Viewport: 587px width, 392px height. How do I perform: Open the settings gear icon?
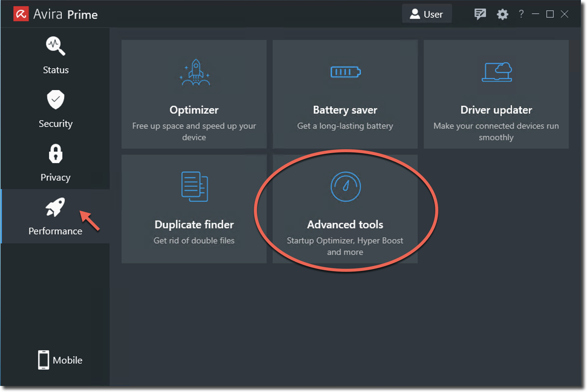coord(502,14)
